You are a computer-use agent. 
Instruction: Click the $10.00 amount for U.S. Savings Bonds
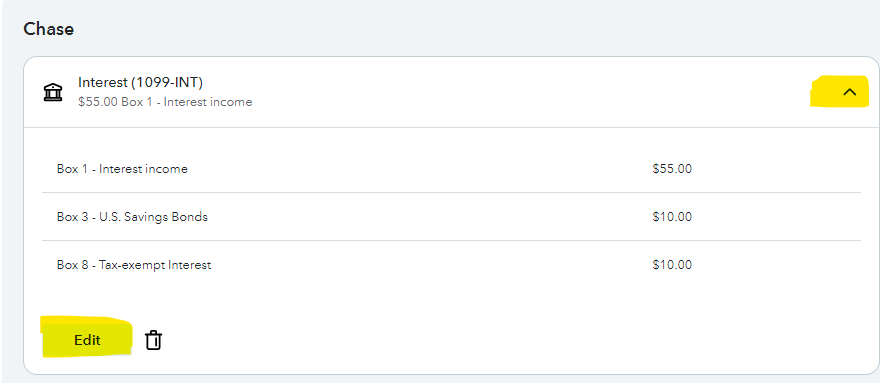coord(672,217)
